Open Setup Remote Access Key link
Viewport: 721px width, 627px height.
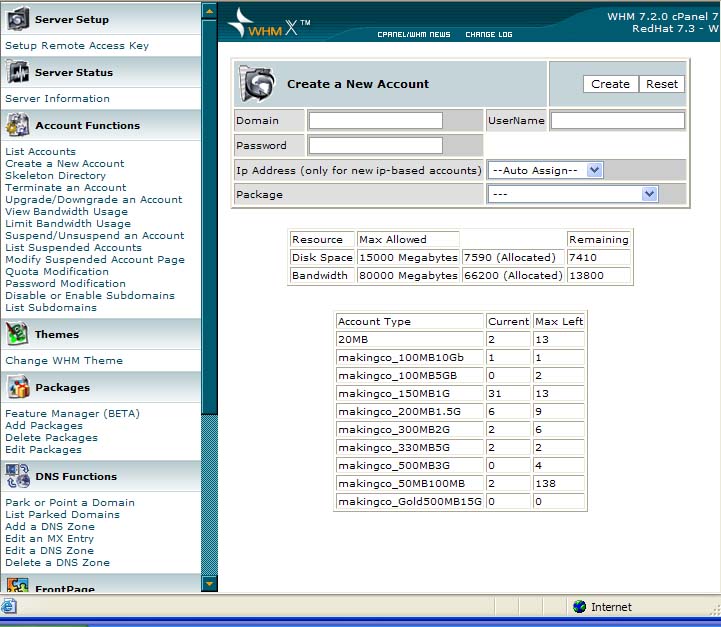tap(77, 46)
